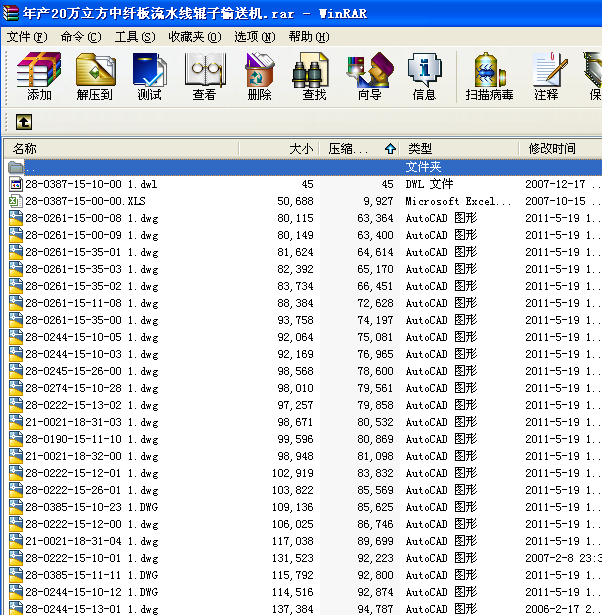Click size value 50,688 of XLS file
The image size is (602, 615).
point(295,201)
